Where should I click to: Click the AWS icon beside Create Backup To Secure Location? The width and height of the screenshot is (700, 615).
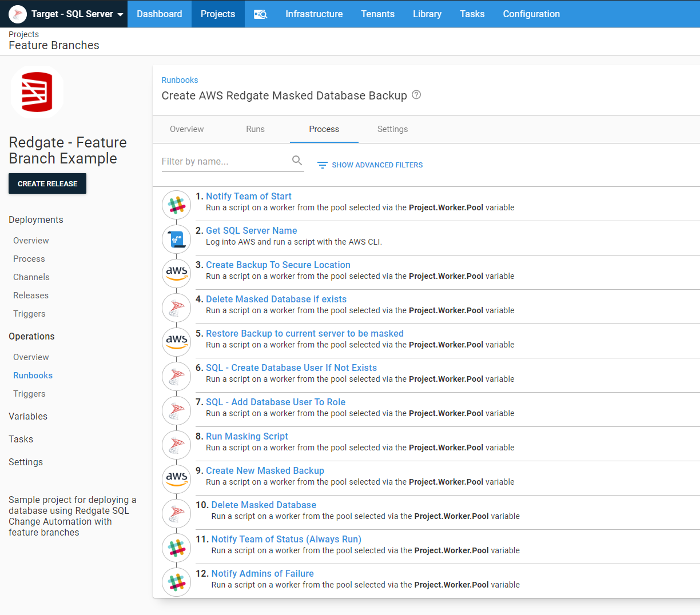pyautogui.click(x=176, y=273)
